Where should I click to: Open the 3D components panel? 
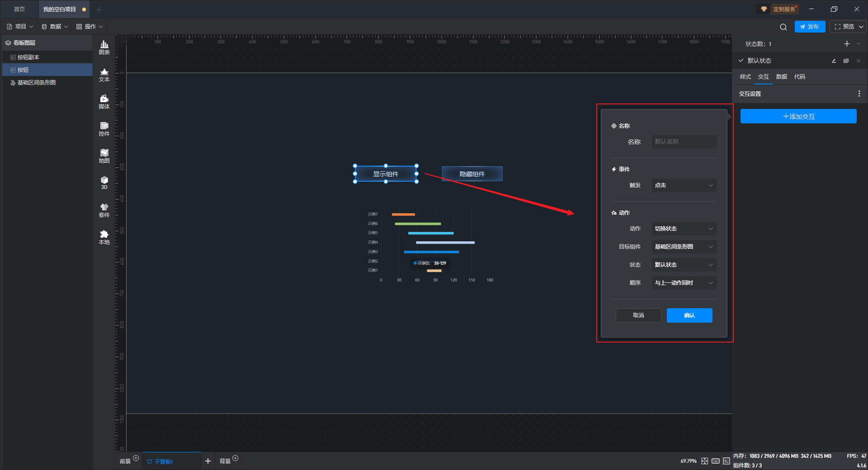pos(104,183)
